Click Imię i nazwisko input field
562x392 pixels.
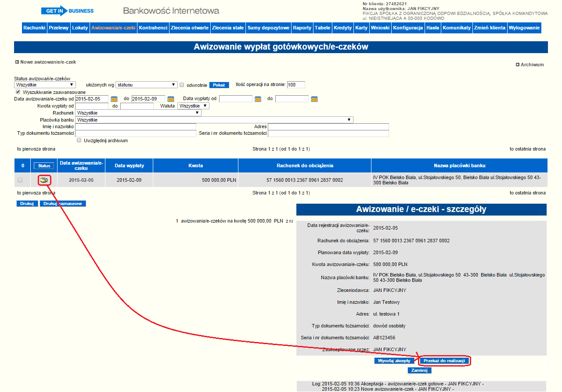click(x=136, y=127)
